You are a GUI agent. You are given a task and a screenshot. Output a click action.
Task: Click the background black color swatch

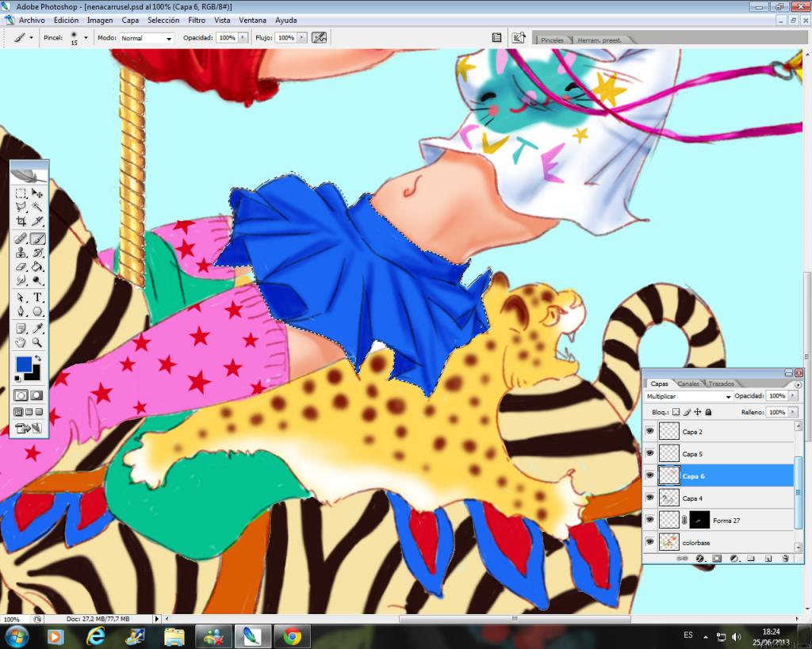point(34,374)
